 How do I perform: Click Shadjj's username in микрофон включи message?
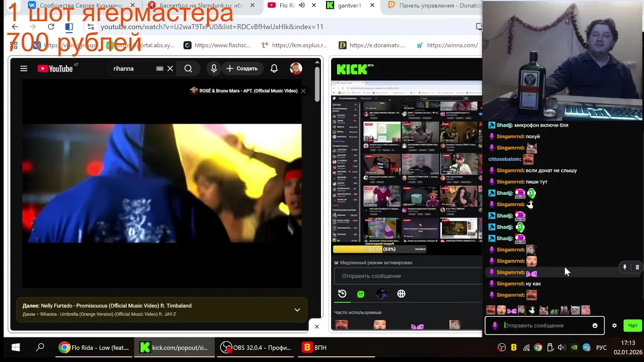coord(505,125)
